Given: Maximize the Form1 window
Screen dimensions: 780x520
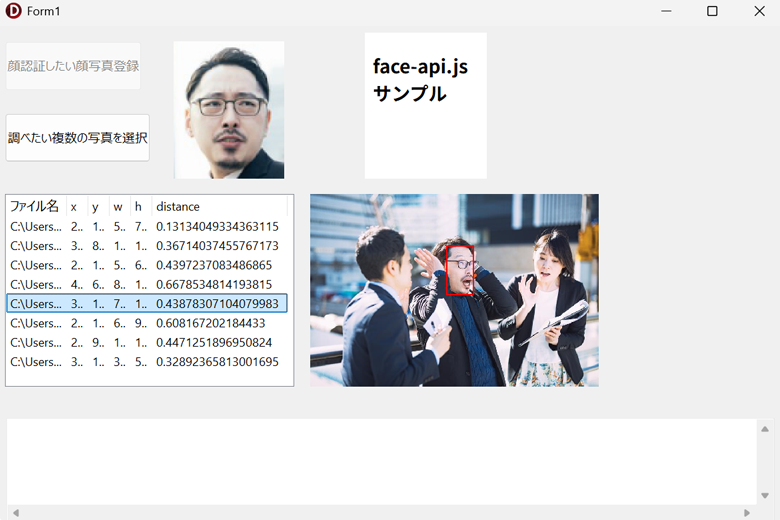Looking at the screenshot, I should [x=712, y=11].
